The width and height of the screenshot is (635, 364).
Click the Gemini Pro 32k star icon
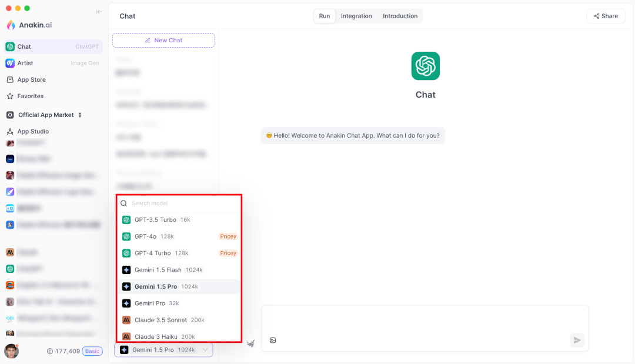tap(126, 303)
